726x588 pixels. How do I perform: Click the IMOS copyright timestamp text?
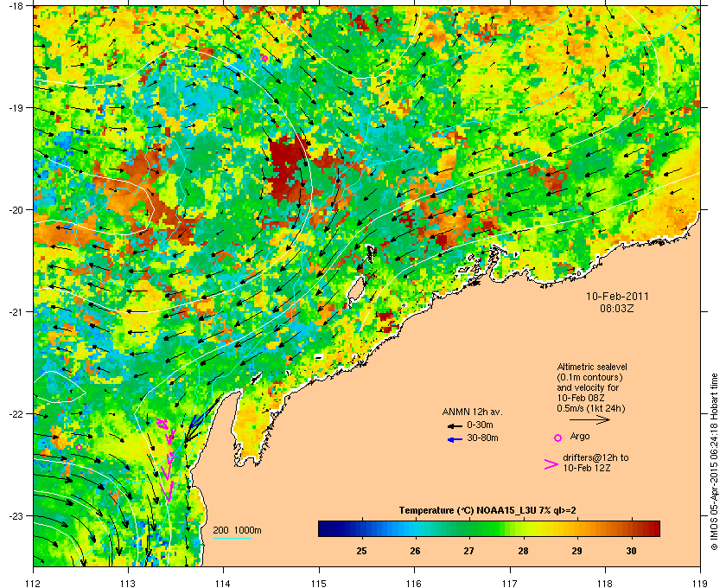point(714,463)
